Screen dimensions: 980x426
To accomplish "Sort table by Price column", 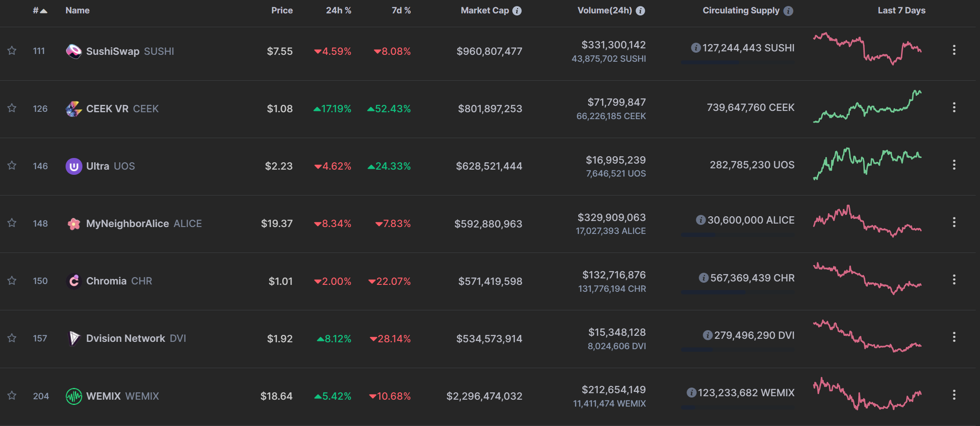I will click(x=282, y=10).
